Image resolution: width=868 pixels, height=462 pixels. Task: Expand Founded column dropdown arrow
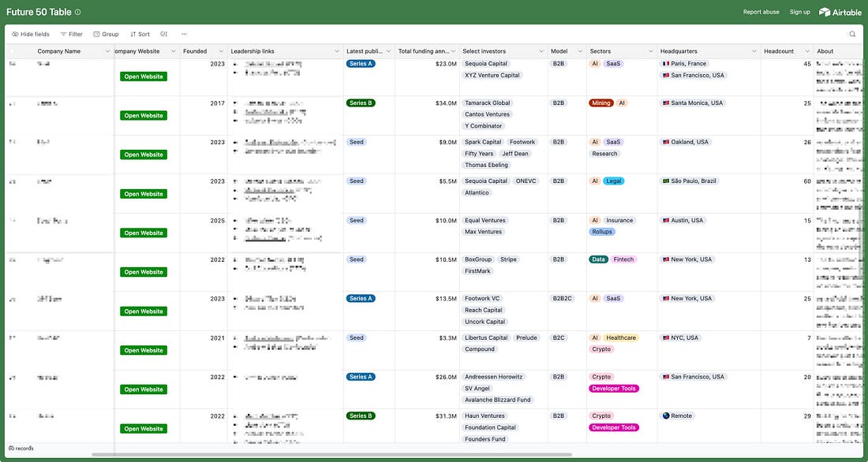coord(221,51)
